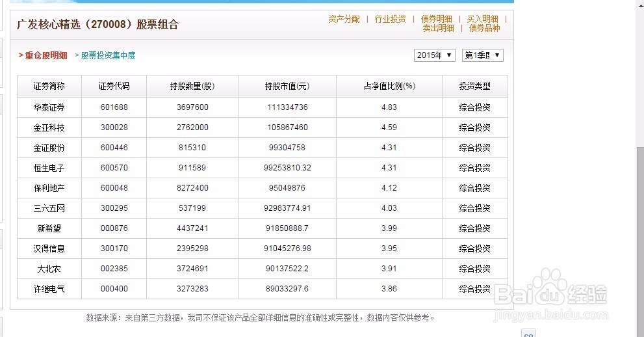Click stock code 601688
Image resolution: width=644 pixels, height=337 pixels.
pyautogui.click(x=114, y=107)
